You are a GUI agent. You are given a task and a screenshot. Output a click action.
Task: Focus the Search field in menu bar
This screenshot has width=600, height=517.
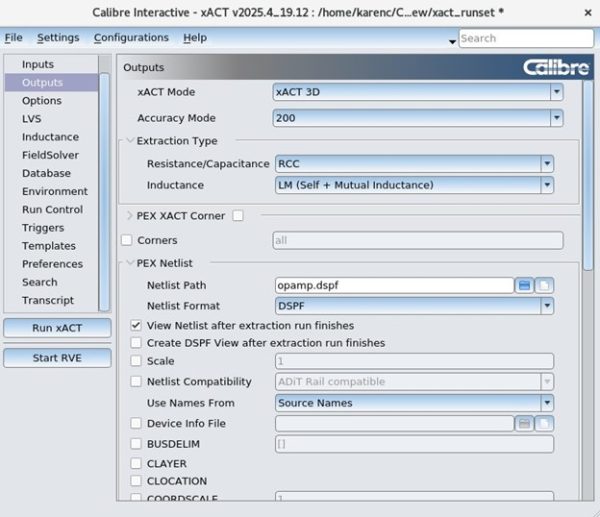point(526,38)
